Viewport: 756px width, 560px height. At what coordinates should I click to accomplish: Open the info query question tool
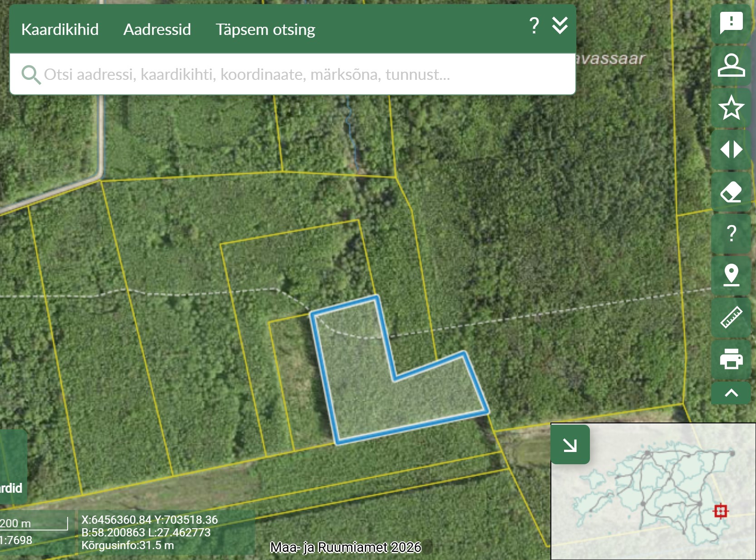731,233
